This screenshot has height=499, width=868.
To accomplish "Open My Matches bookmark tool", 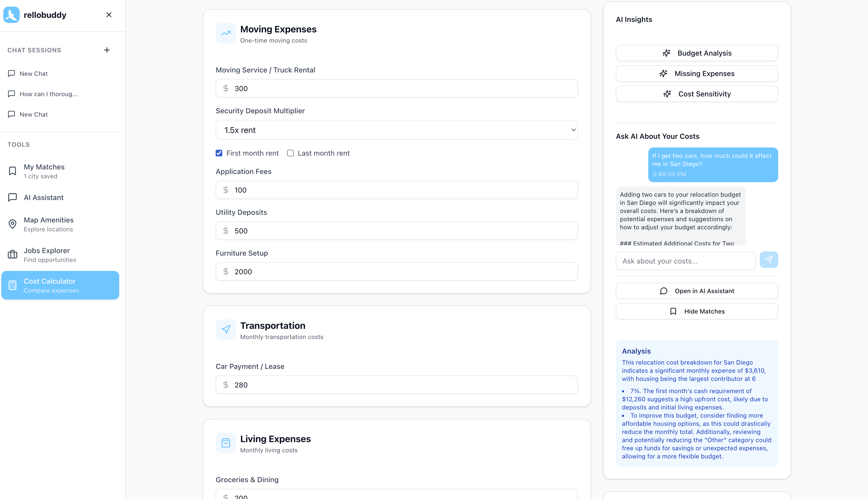I will point(44,171).
